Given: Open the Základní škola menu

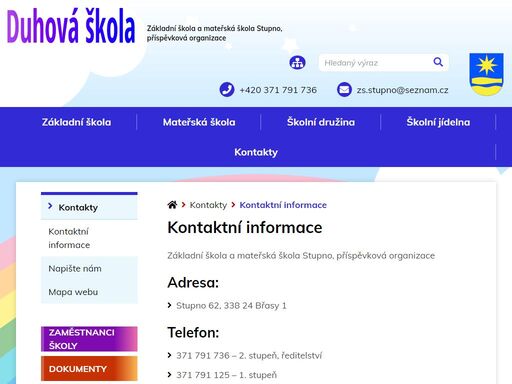Looking at the screenshot, I should click(76, 122).
